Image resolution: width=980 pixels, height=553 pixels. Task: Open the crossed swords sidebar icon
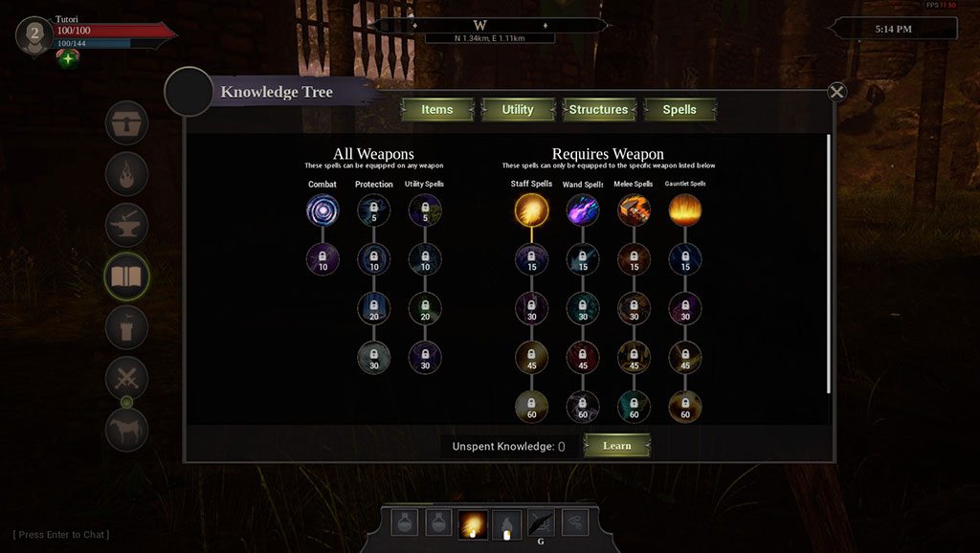[x=127, y=378]
